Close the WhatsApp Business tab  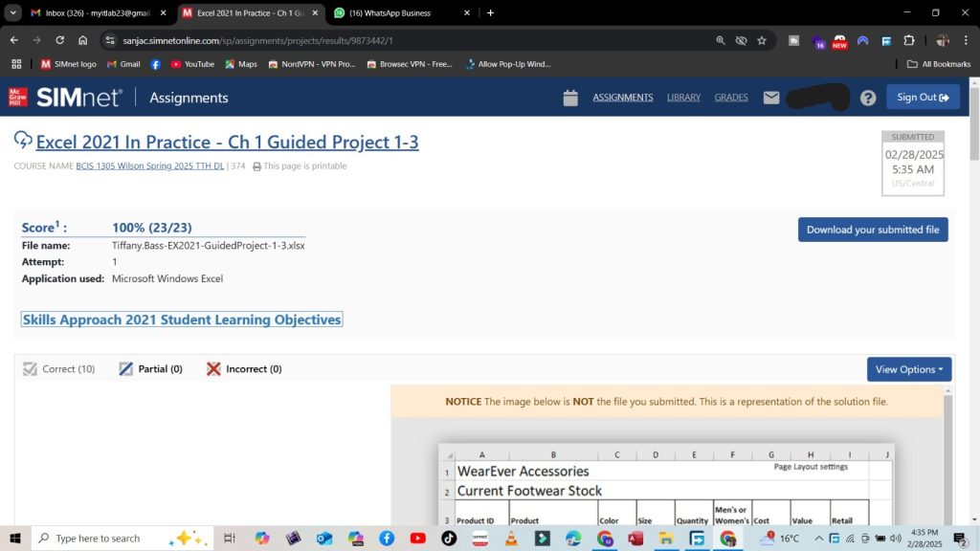pyautogui.click(x=466, y=12)
